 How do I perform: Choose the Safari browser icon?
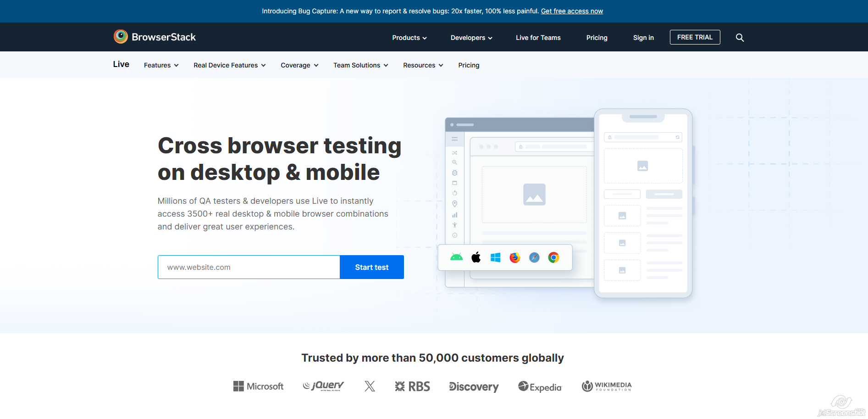pos(534,257)
